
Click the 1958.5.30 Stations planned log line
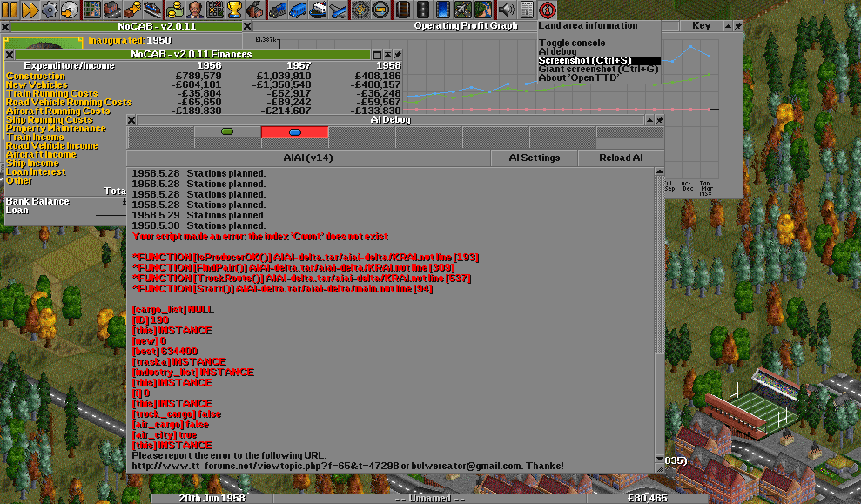click(198, 225)
